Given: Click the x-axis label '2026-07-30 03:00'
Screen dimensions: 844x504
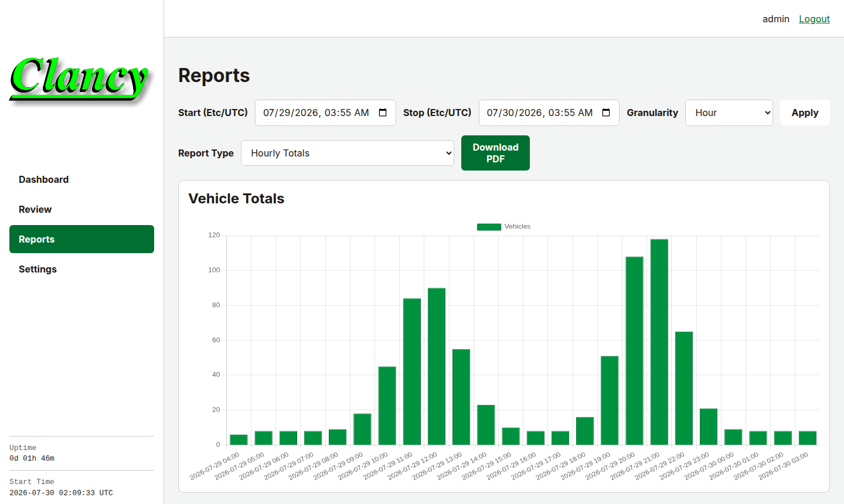Looking at the screenshot, I should [783, 466].
